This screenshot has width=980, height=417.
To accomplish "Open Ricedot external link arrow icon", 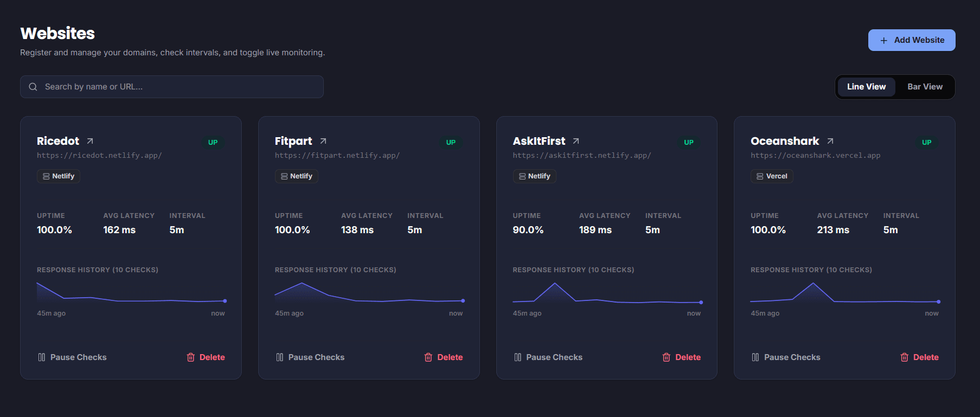I will [x=90, y=141].
